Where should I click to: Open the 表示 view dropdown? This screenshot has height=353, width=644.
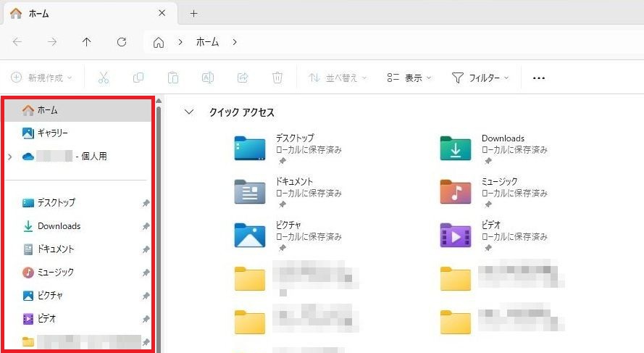409,78
